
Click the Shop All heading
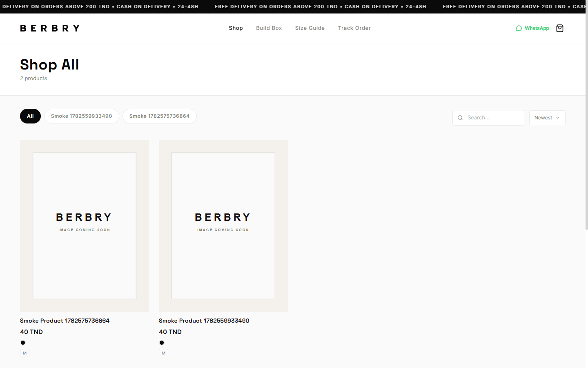49,65
